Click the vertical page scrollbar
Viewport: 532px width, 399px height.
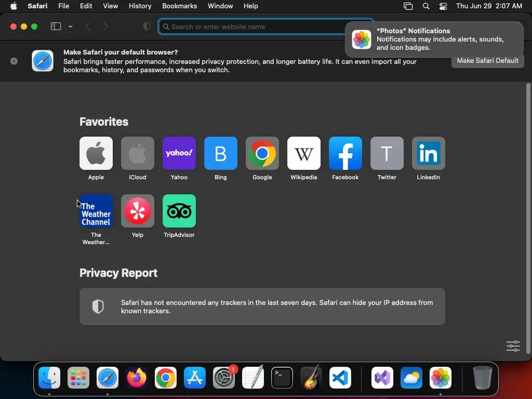528,219
